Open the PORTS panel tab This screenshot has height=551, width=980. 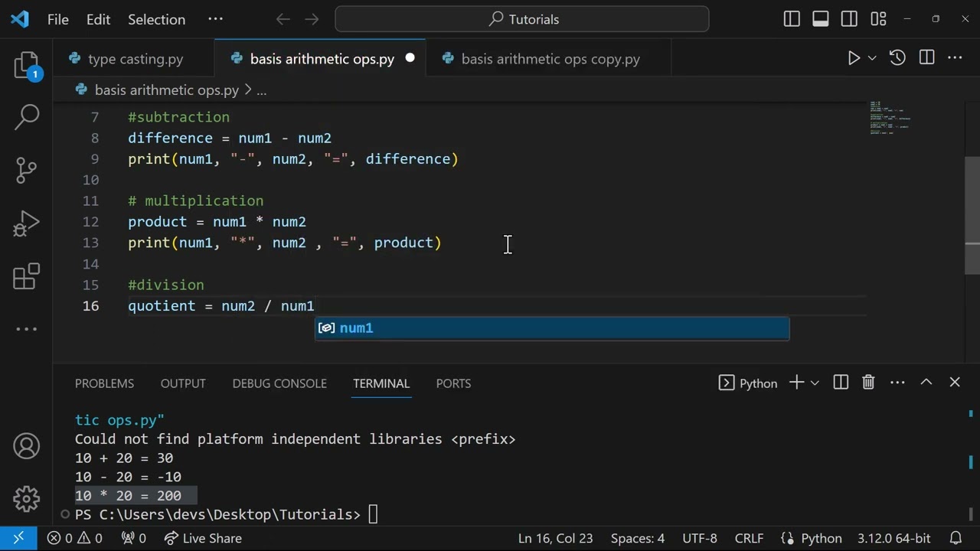point(453,383)
